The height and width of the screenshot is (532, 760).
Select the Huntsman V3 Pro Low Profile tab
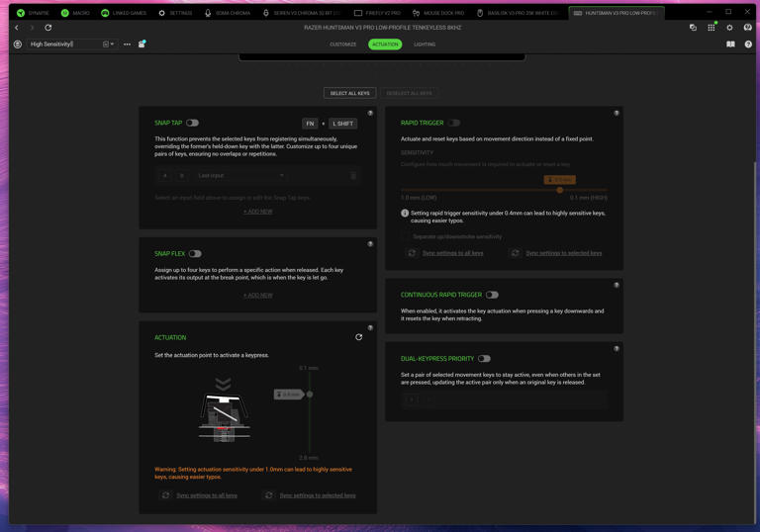[x=616, y=13]
